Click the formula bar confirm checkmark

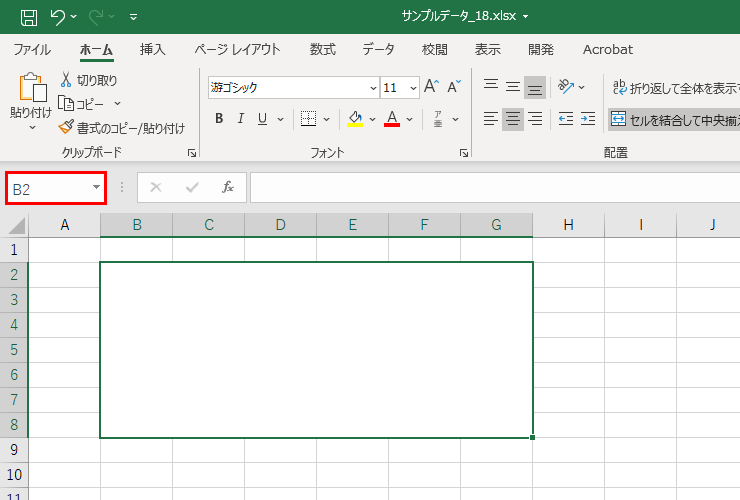[x=192, y=187]
